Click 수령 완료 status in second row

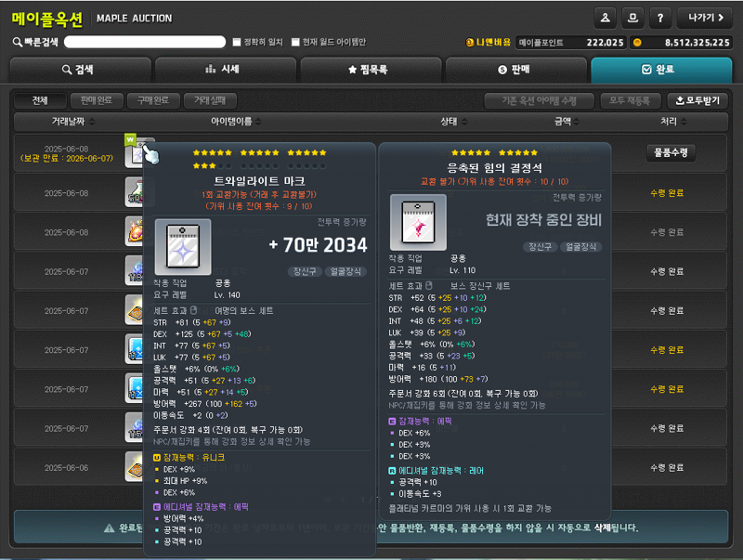[x=667, y=193]
